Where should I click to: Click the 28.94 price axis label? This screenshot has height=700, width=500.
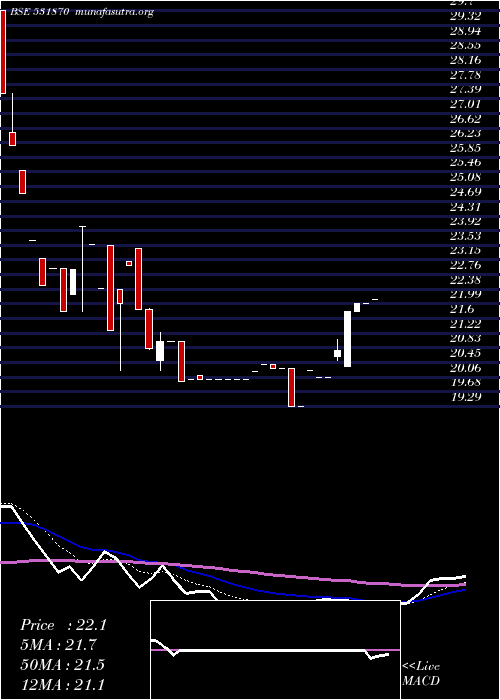pyautogui.click(x=465, y=31)
